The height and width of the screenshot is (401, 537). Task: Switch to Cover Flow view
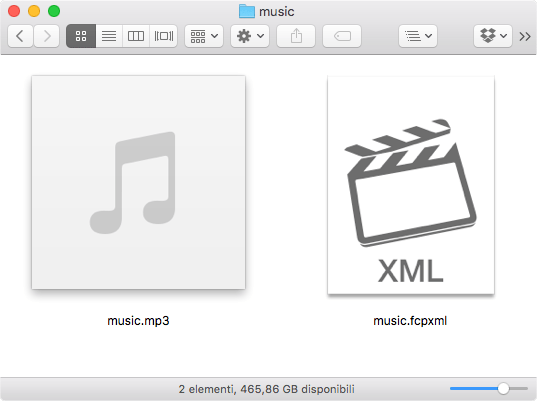coord(163,36)
